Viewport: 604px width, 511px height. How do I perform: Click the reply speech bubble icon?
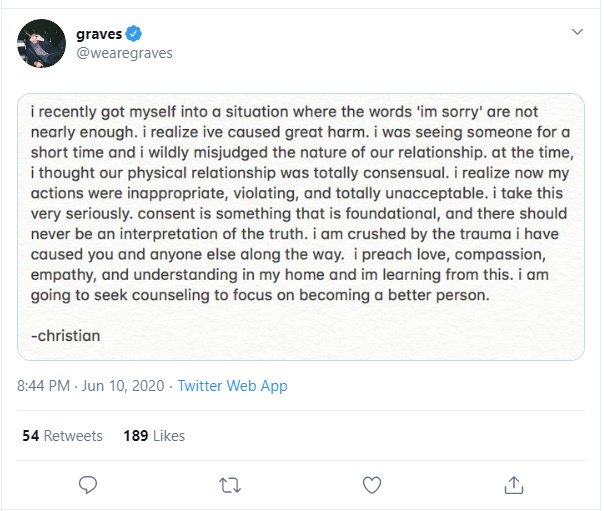click(x=88, y=484)
